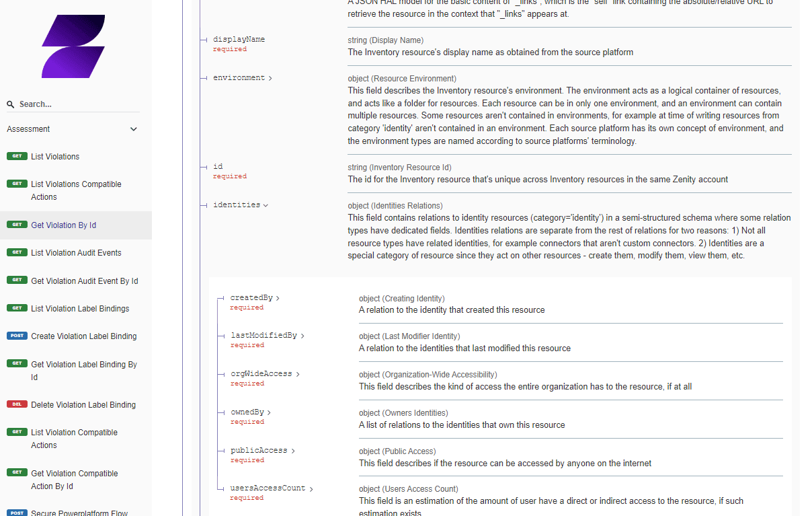Click 'object (Resource Environment)' type text
812x516 pixels.
pyautogui.click(x=402, y=79)
